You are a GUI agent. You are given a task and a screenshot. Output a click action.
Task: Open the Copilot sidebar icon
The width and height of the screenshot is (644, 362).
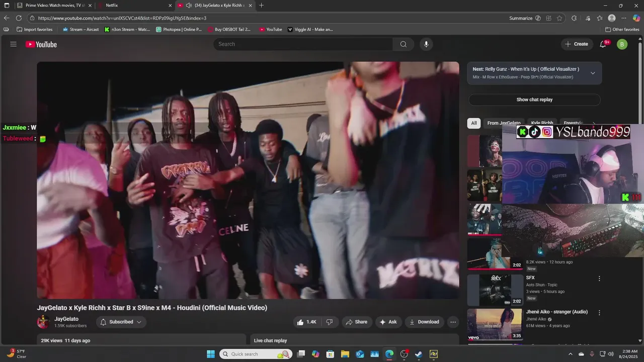(636, 18)
